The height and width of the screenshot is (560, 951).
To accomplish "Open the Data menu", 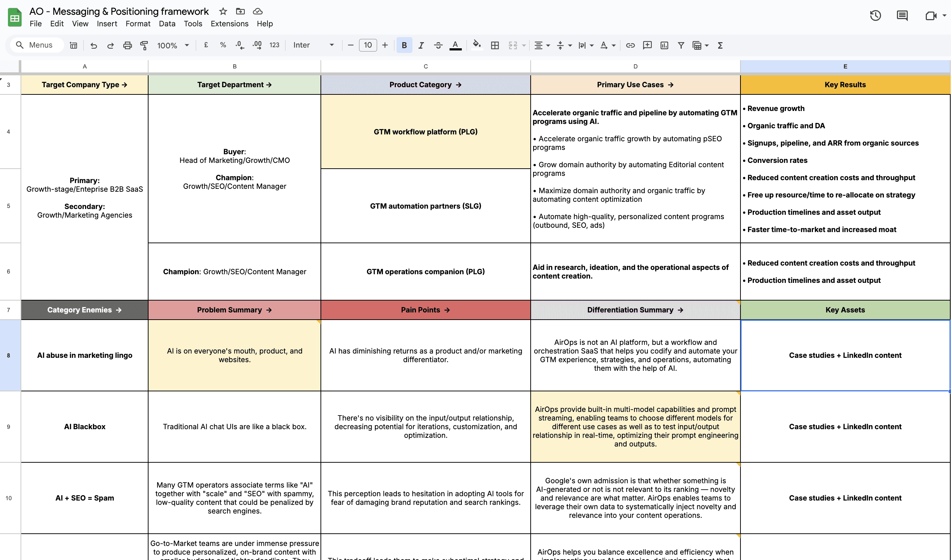I will click(x=167, y=24).
